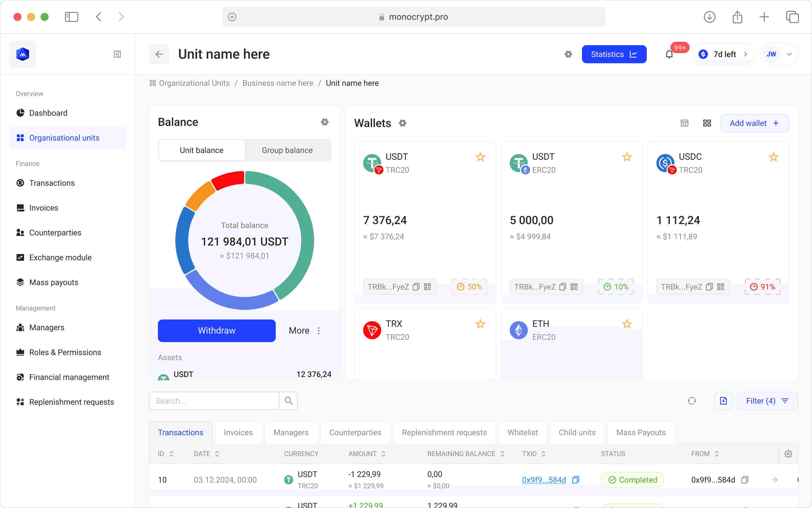Screen dimensions: 812x508
Task: Click the Add wallet button
Action: [x=754, y=123]
